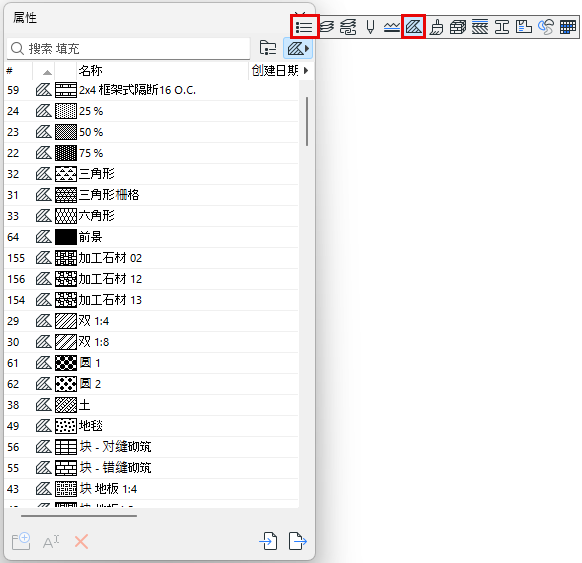
Task: Open the Composites layered icon
Action: (480, 27)
